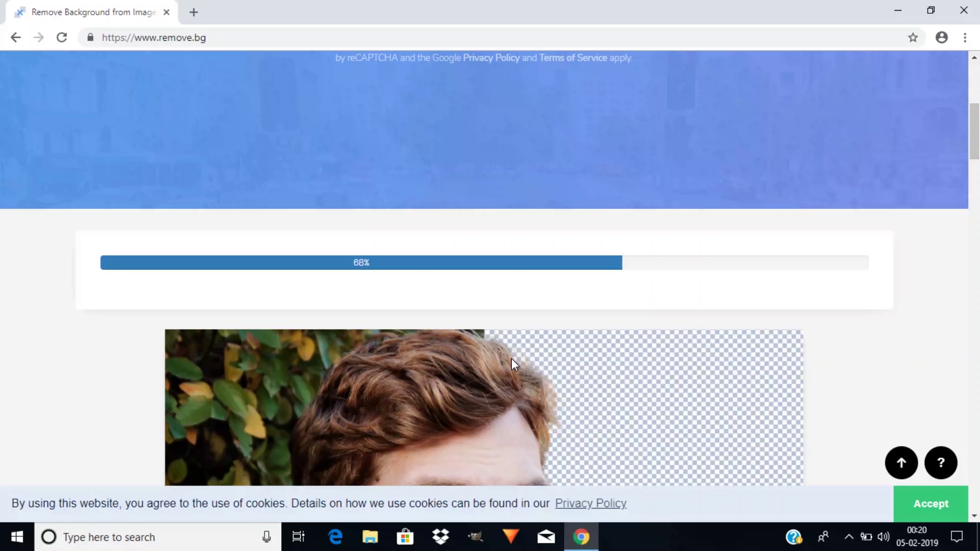Viewport: 980px width, 551px height.
Task: Open the Chrome profile account icon
Action: 942,37
